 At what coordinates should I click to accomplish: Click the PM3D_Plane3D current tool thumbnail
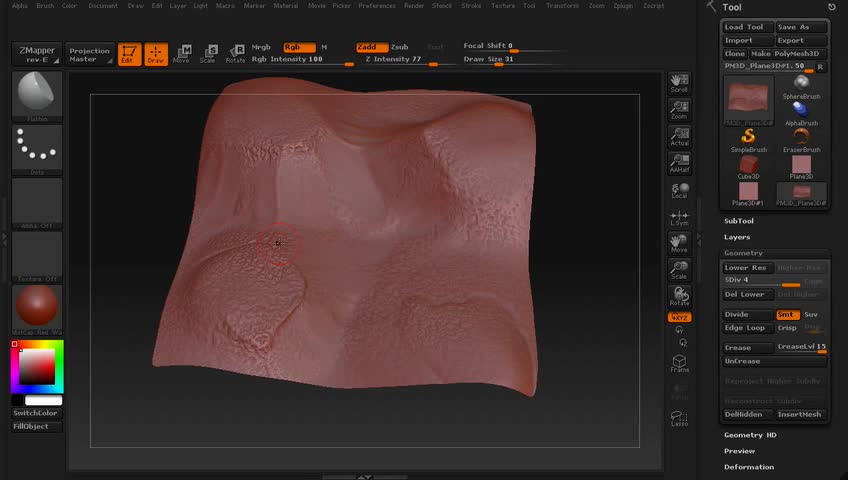(x=748, y=100)
